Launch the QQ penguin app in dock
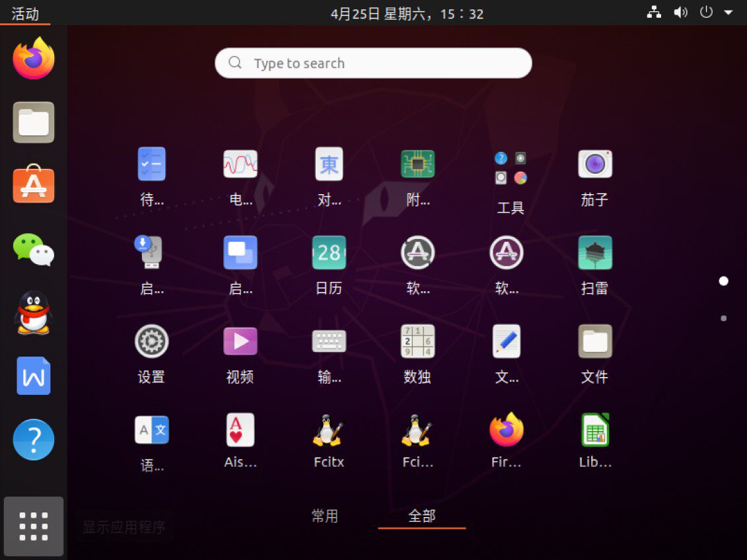Viewport: 747px width, 560px height. 33,312
